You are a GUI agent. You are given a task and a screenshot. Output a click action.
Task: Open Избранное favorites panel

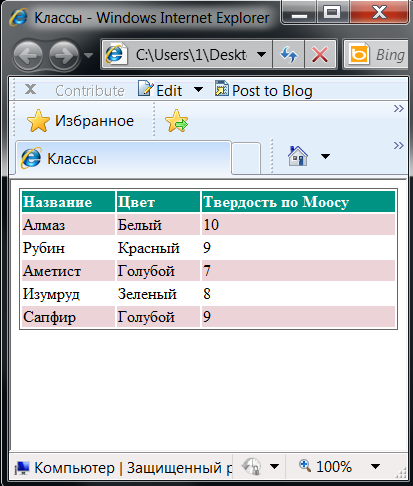point(80,121)
